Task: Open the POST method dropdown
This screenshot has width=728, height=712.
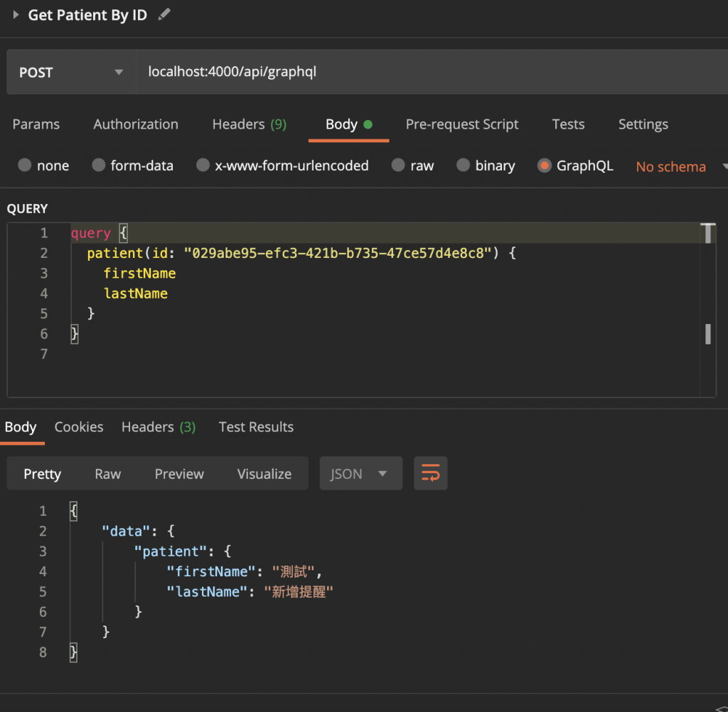Action: 71,72
